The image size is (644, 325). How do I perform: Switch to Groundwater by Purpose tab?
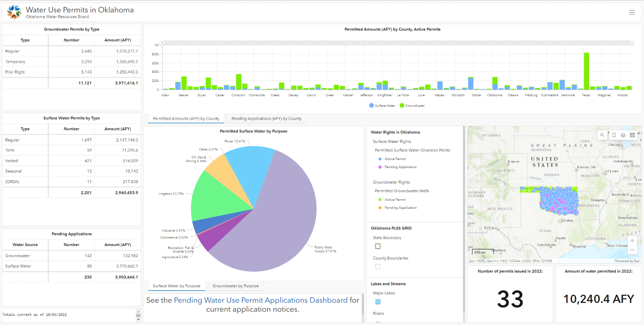point(235,286)
